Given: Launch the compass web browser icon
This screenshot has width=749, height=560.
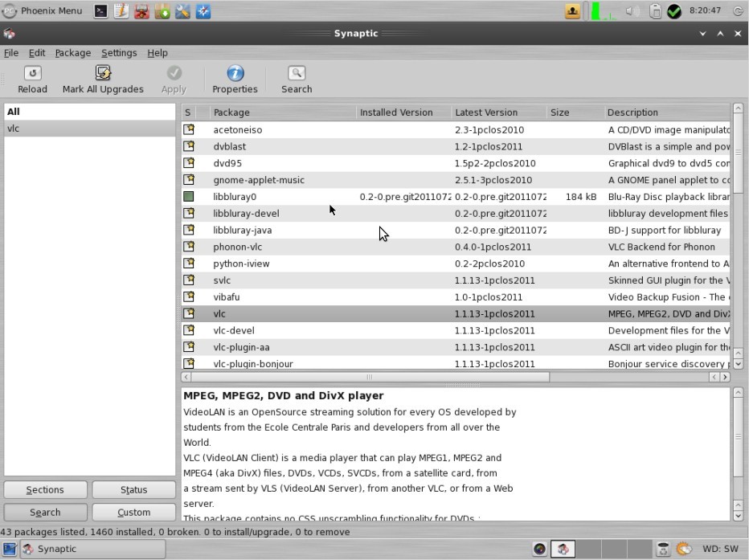Looking at the screenshot, I should point(203,11).
